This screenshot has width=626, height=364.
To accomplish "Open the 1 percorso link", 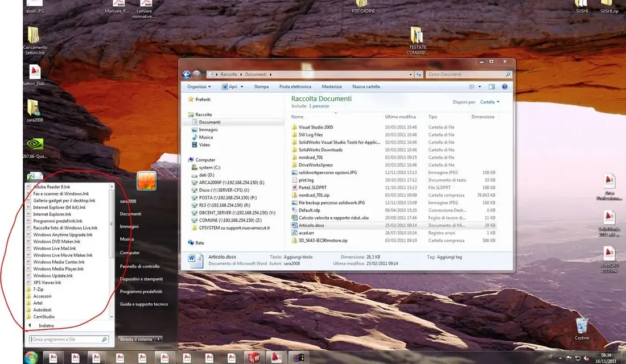I will (x=319, y=106).
